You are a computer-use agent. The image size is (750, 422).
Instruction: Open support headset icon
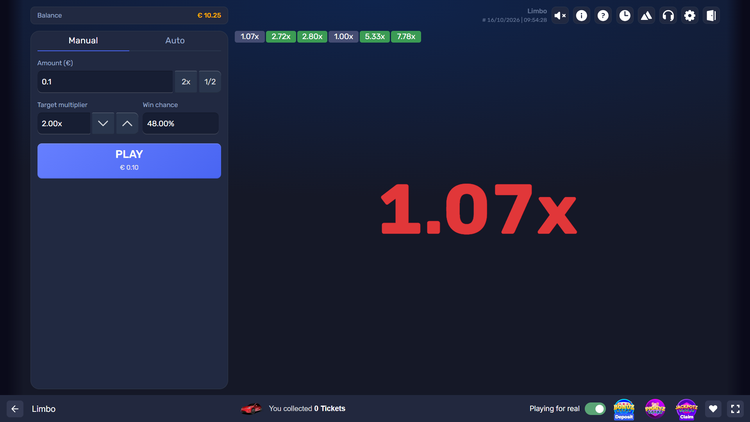point(668,16)
